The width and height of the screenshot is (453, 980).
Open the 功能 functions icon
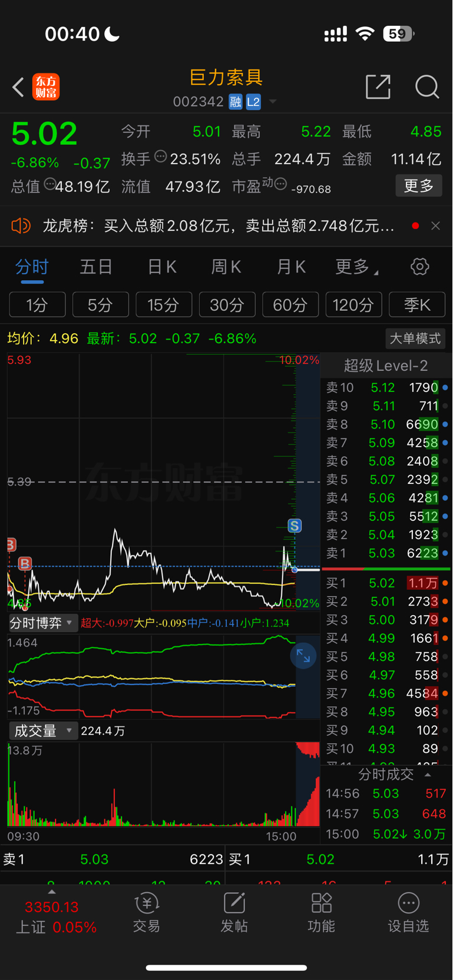[321, 912]
